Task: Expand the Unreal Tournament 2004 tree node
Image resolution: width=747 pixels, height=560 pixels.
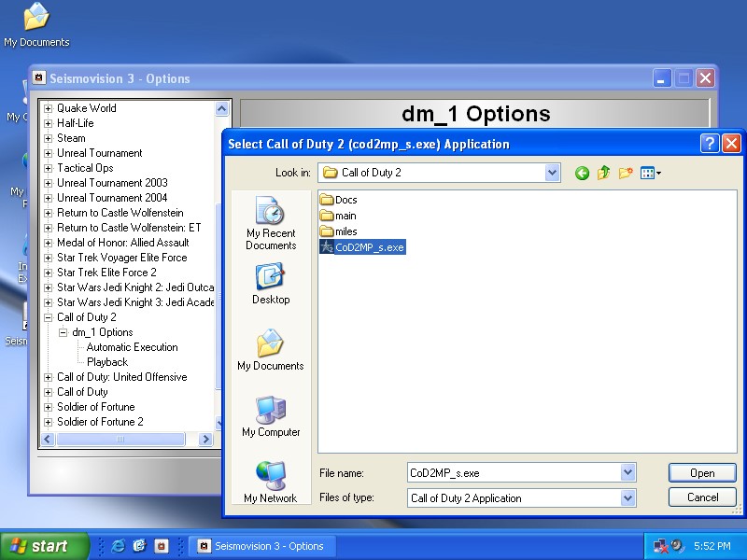Action: pos(49,198)
